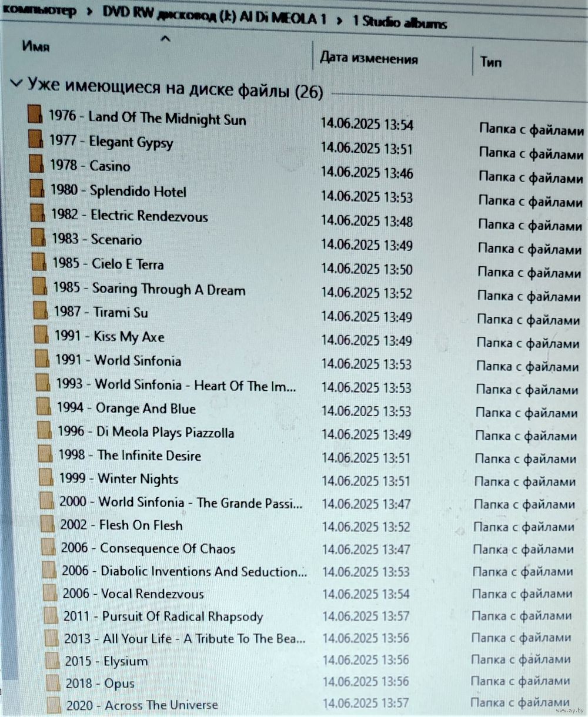This screenshot has height=717, width=588.
Task: Click the 1996 - Di Meola Plays Piazzolla folder icon
Action: point(45,431)
